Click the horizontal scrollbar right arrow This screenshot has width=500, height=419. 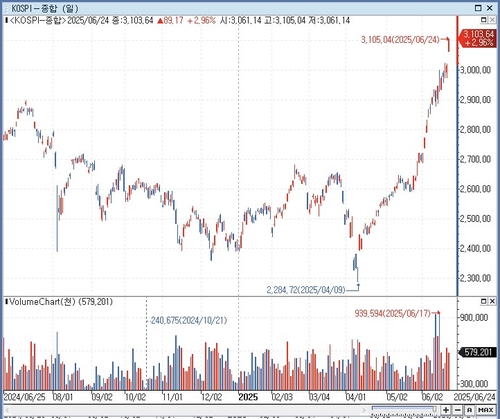364,410
